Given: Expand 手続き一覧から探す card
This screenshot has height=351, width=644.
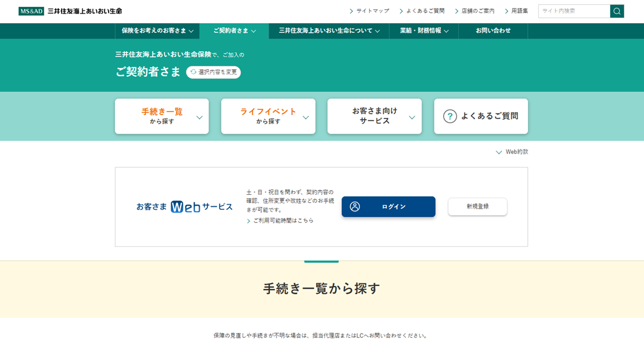Looking at the screenshot, I should click(162, 116).
